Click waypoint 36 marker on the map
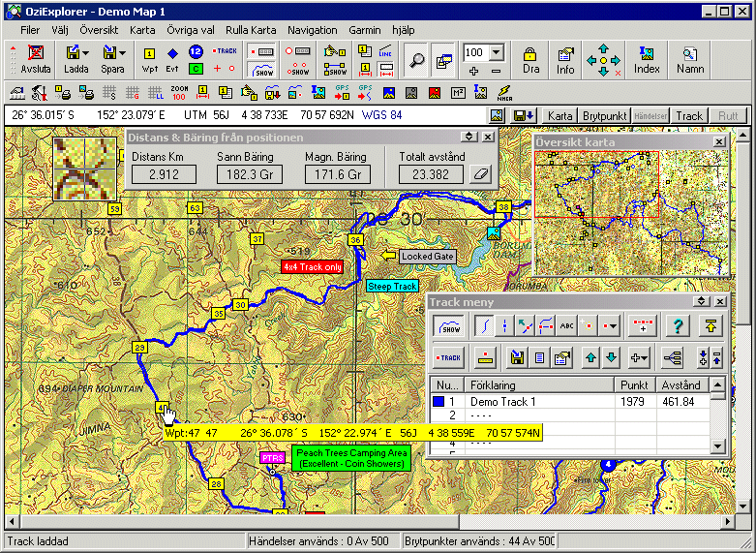Image resolution: width=756 pixels, height=553 pixels. point(355,240)
